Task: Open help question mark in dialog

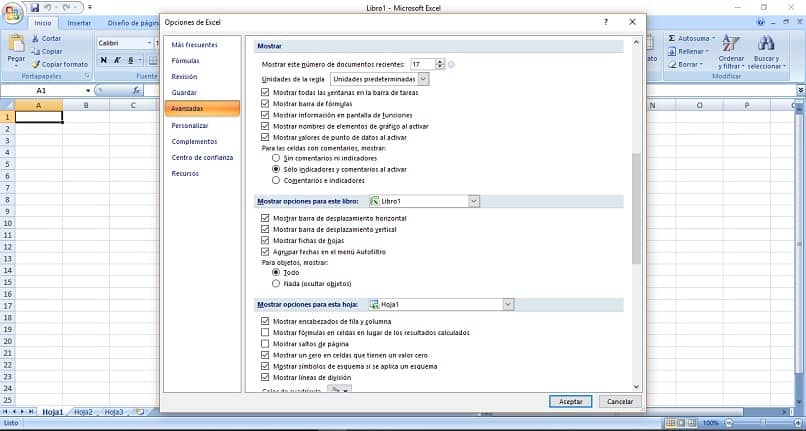Action: point(606,22)
